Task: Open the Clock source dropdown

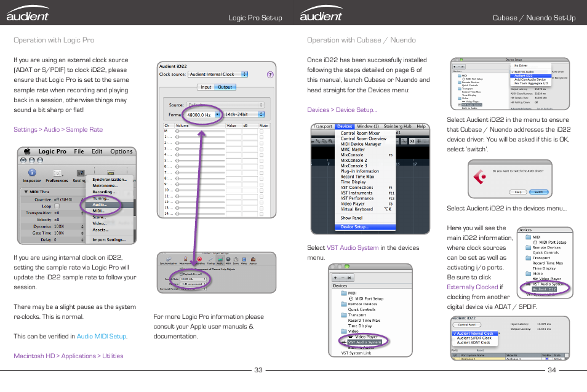Action: pyautogui.click(x=217, y=74)
